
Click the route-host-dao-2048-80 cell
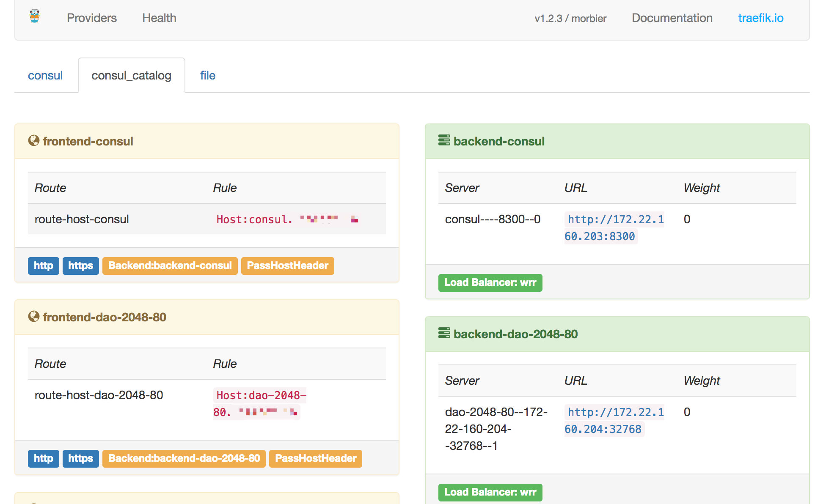click(99, 395)
